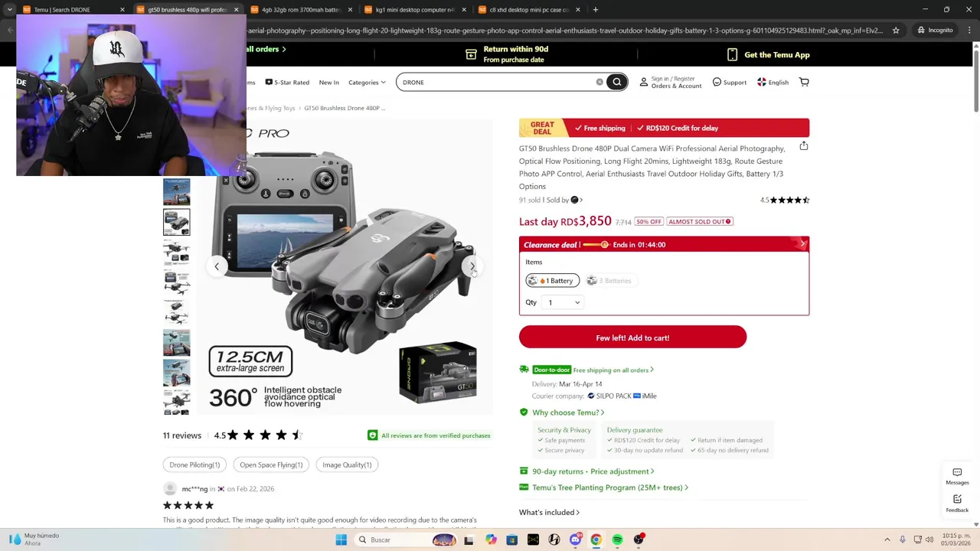Filter reviews by Drone Piloting(1)

(x=194, y=465)
